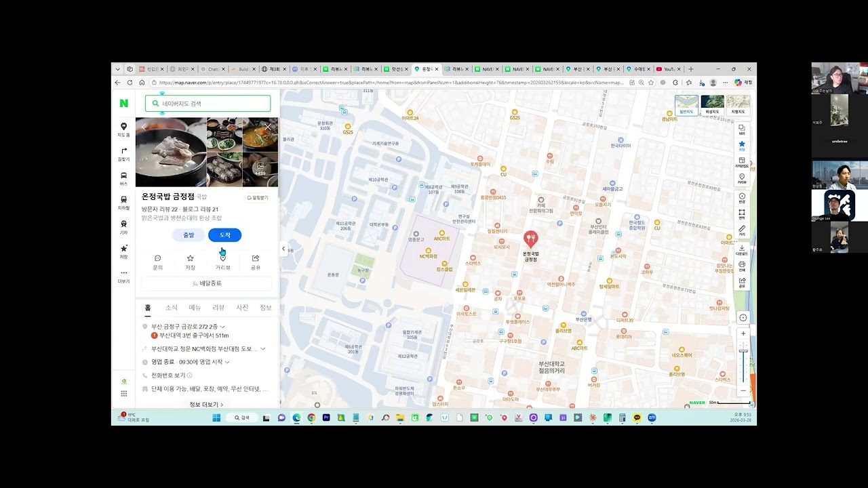The height and width of the screenshot is (488, 868).
Task: Switch to the 소식 tab
Action: pos(172,308)
